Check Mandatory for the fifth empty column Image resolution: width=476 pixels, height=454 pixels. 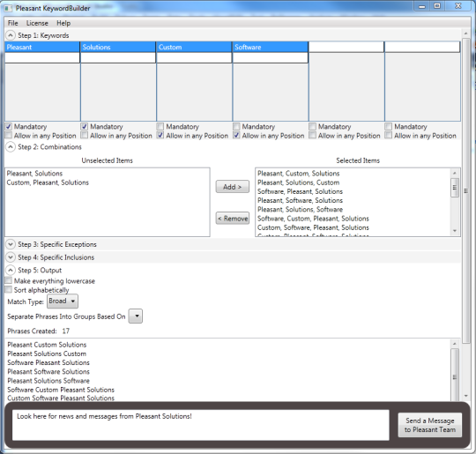tap(312, 126)
